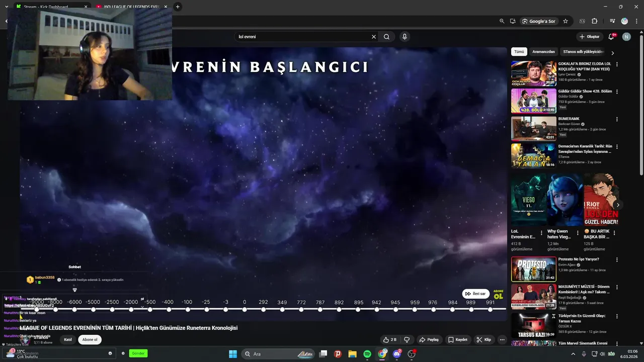This screenshot has height=362, width=644.
Task: Select the Aramanızdan filter chip
Action: tap(543, 52)
